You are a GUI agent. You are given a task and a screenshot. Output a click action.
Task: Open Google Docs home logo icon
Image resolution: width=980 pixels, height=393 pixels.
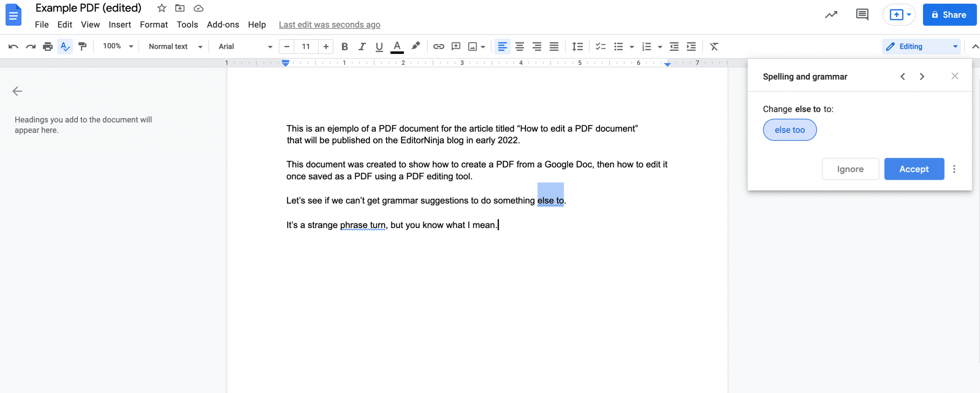(13, 15)
